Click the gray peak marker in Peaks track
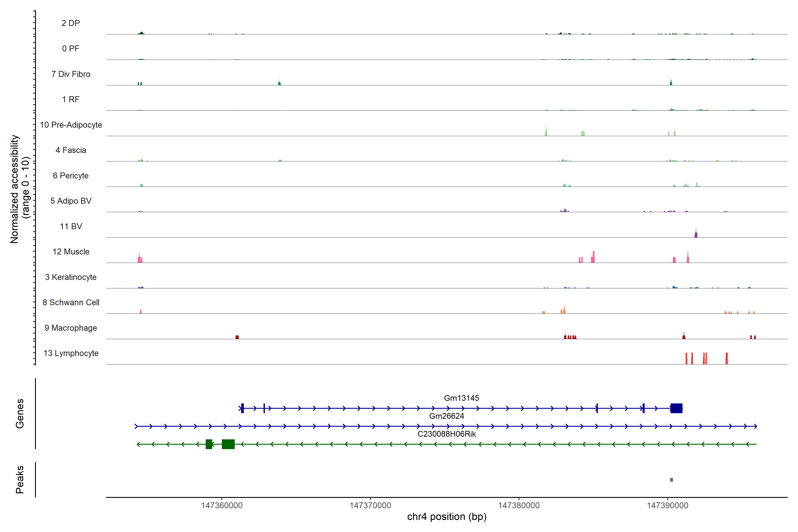 [671, 480]
